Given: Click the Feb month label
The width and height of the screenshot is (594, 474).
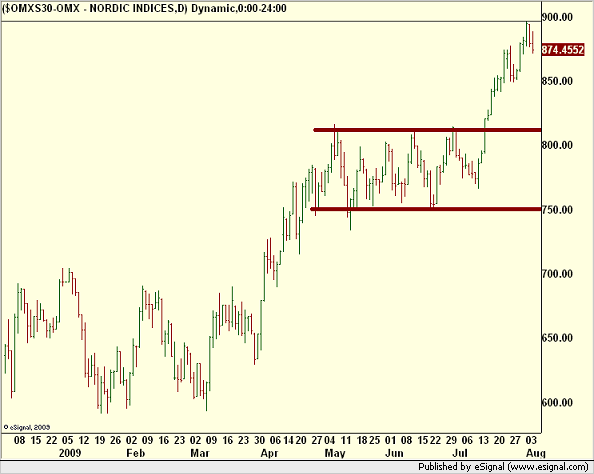Looking at the screenshot, I should coord(136,453).
